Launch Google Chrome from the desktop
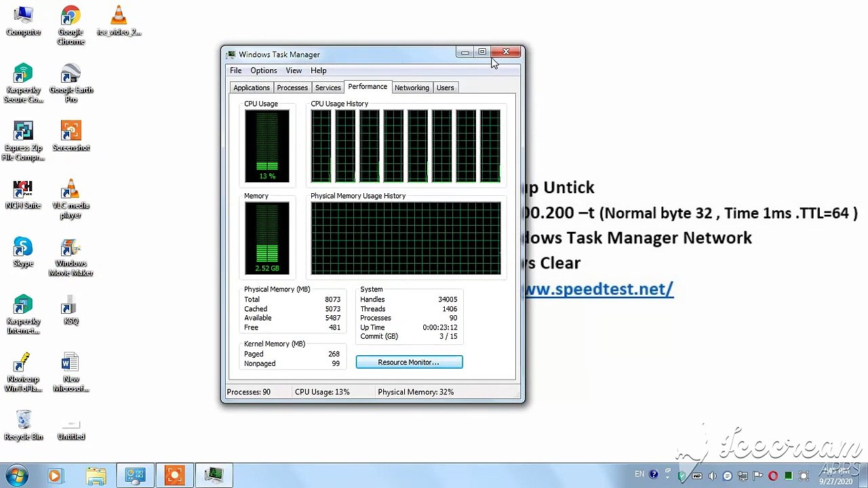 (71, 26)
